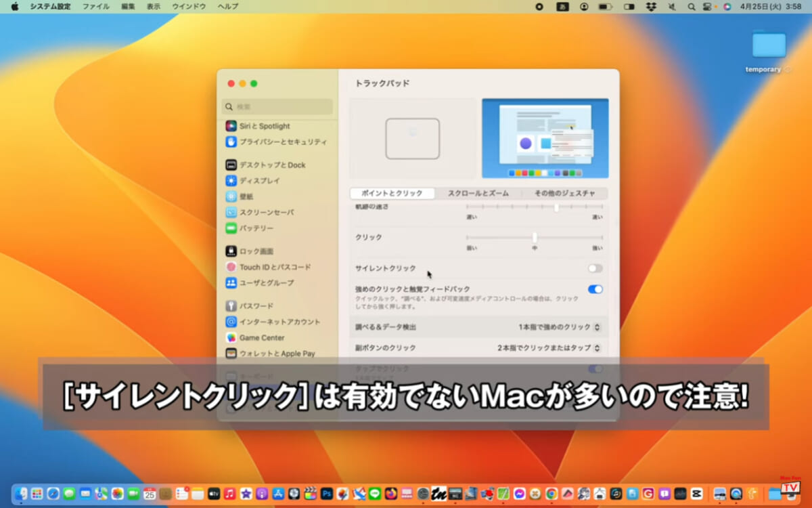Open Dropbox in the menu bar

click(651, 6)
